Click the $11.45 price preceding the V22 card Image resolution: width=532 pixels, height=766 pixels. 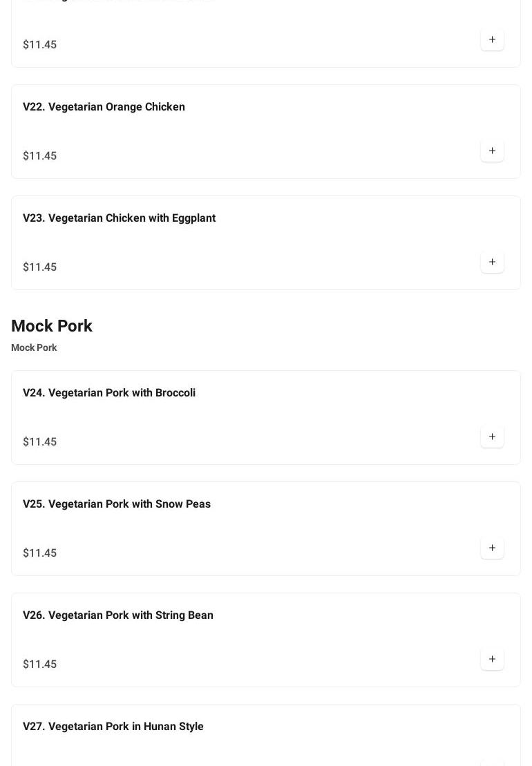click(40, 45)
